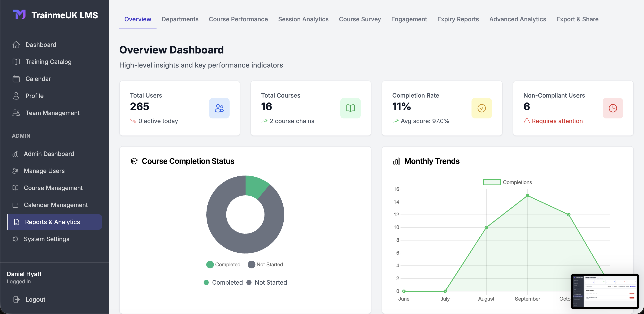Switch to the Session Analytics tab
This screenshot has height=314, width=644.
(303, 19)
